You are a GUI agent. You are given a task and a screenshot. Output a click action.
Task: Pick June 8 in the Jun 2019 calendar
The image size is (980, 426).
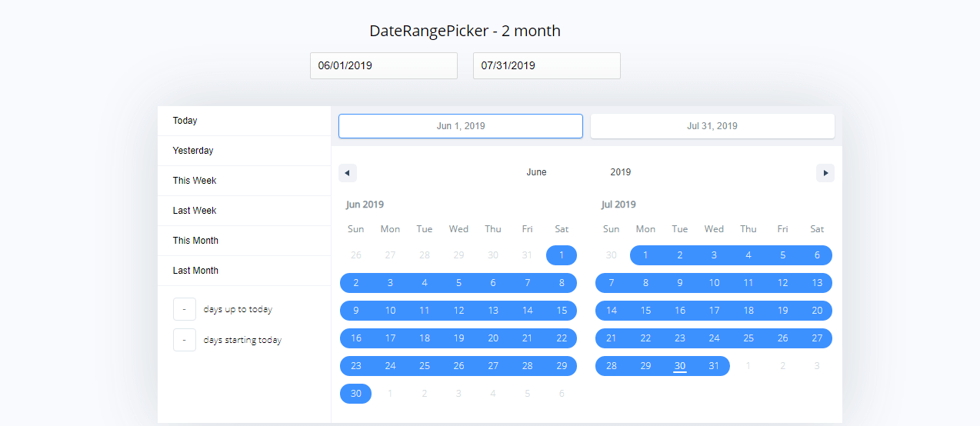pos(562,283)
